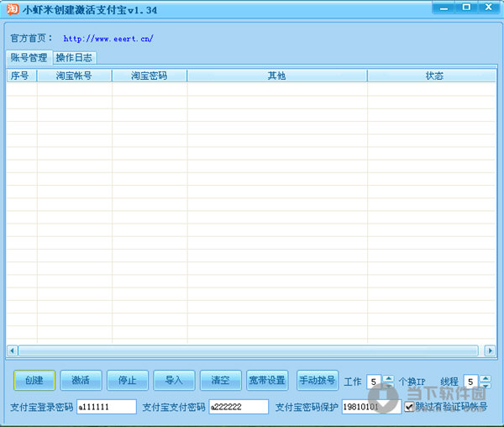Viewport: 504px width, 427px height.
Task: Open 宽带设置 settings
Action: point(267,381)
